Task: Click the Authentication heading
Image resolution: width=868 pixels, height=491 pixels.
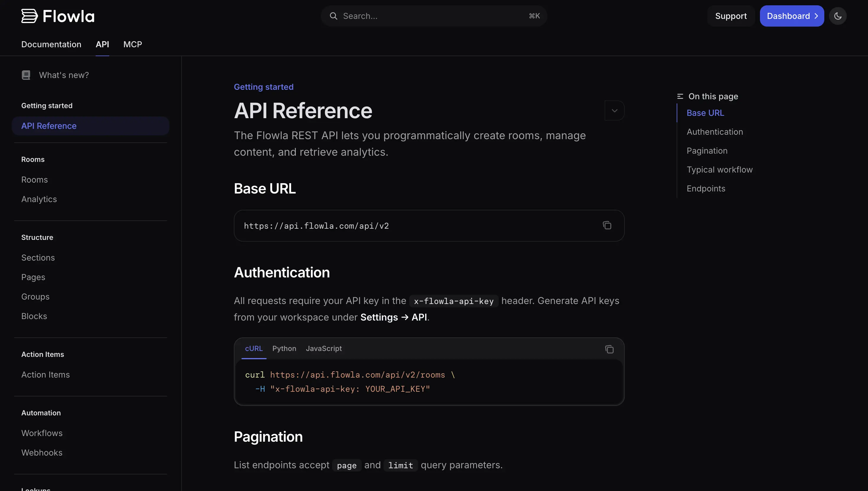Action: click(282, 272)
